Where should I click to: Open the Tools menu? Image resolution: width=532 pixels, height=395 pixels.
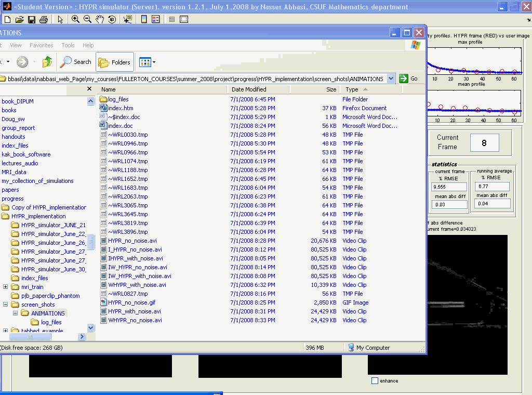pos(68,45)
